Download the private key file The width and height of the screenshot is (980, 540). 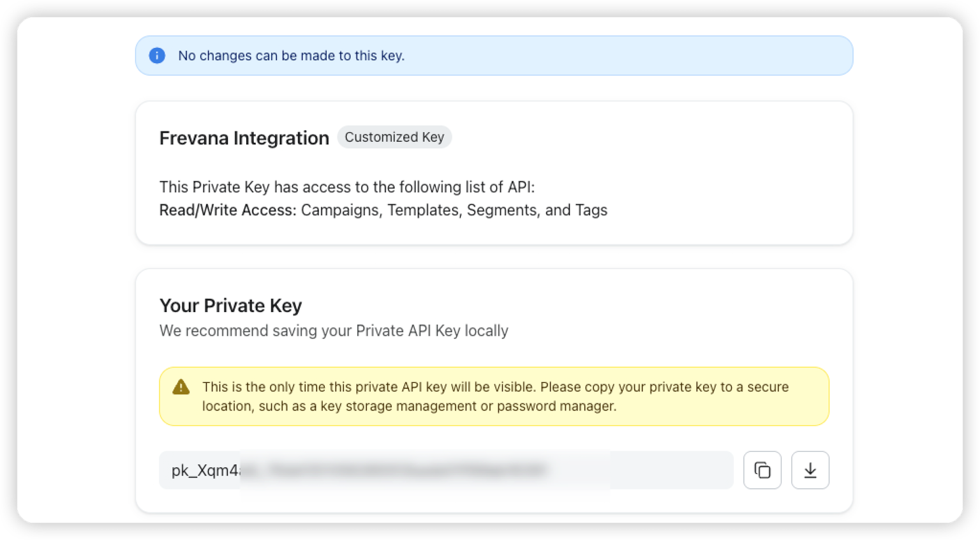(x=810, y=470)
